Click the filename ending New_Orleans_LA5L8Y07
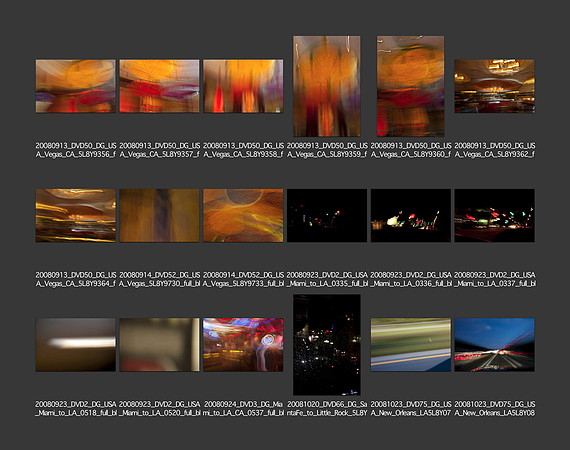570x450 pixels. pyautogui.click(x=411, y=408)
